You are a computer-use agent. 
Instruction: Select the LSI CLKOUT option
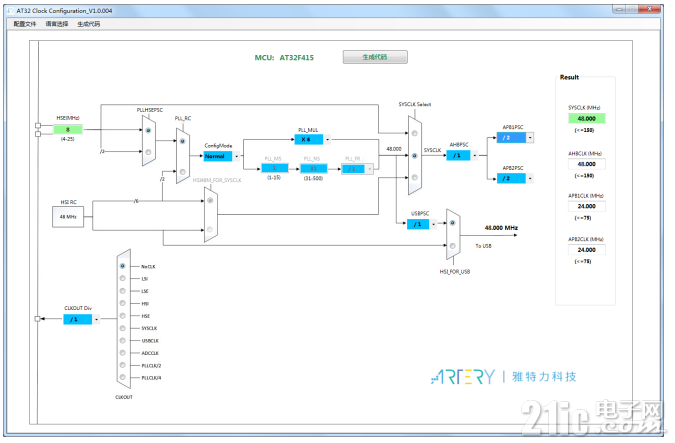[123, 279]
